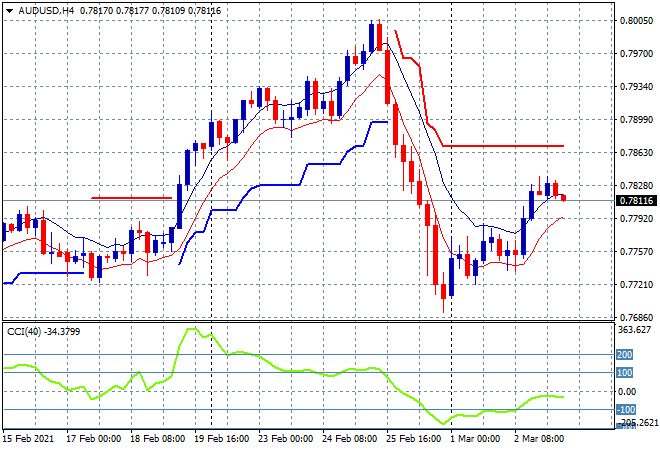Select the 24 Feb 08:00 time label
This screenshot has width=660, height=450.
[349, 439]
